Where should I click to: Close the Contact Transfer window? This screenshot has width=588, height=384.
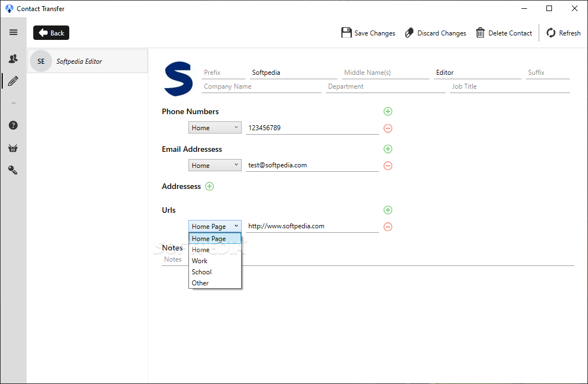(x=575, y=8)
